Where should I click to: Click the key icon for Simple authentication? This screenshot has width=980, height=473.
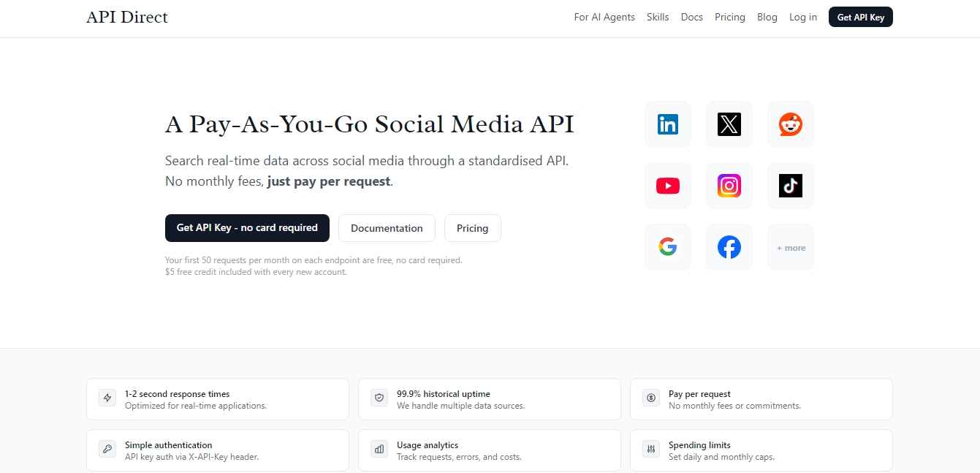(107, 450)
